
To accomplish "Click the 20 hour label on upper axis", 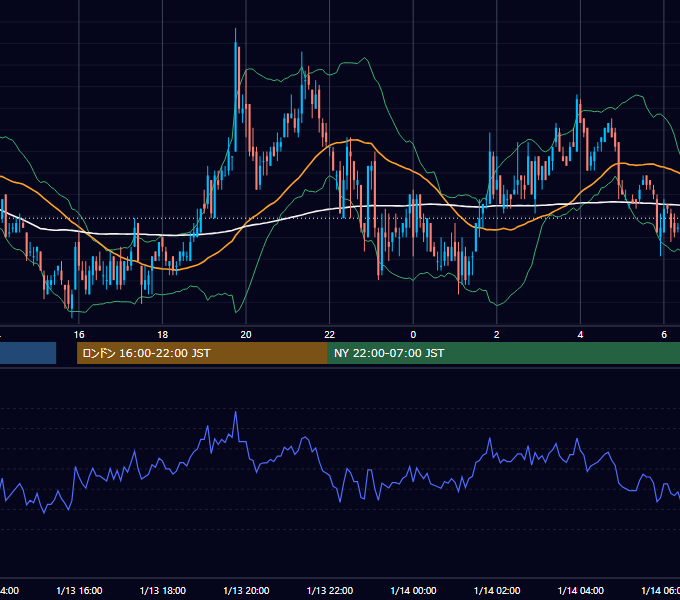I will coord(246,335).
